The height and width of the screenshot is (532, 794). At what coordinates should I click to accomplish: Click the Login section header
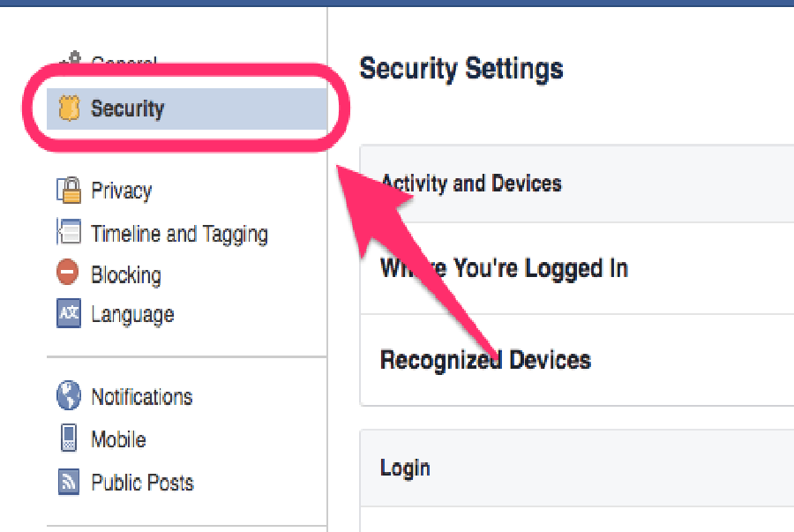[405, 468]
